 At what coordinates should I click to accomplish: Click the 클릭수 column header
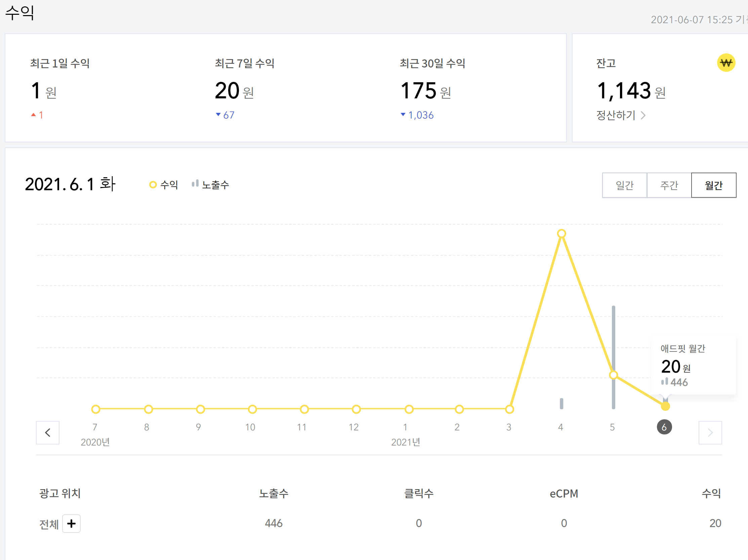point(419,494)
